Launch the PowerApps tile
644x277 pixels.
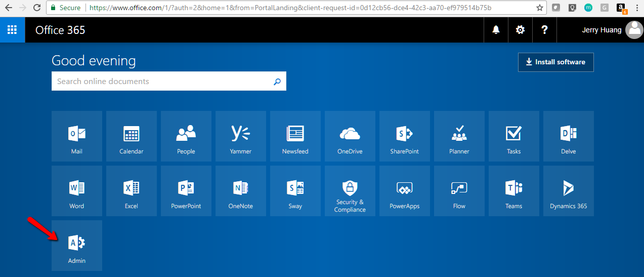(x=405, y=191)
